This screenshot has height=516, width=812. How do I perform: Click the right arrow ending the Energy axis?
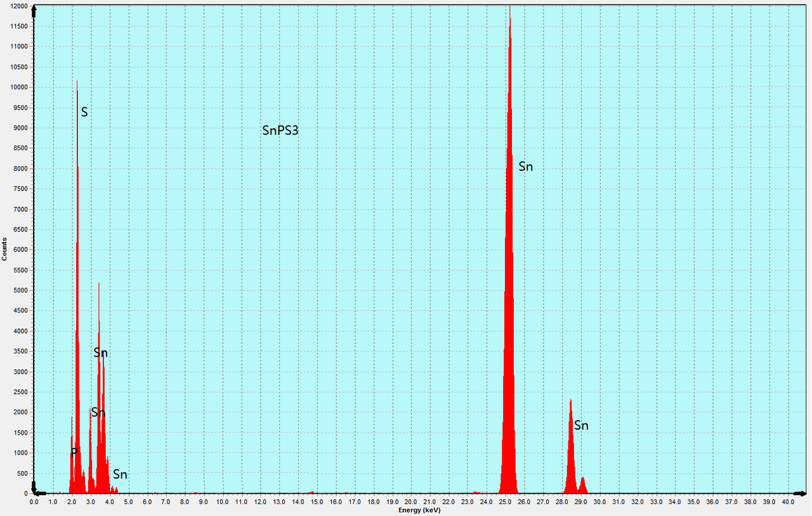pos(801,493)
